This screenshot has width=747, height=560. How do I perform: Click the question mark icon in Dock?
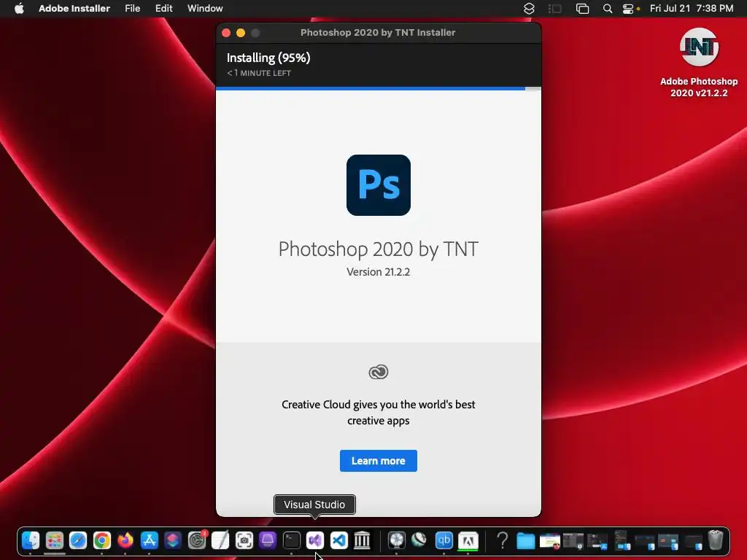(x=502, y=540)
